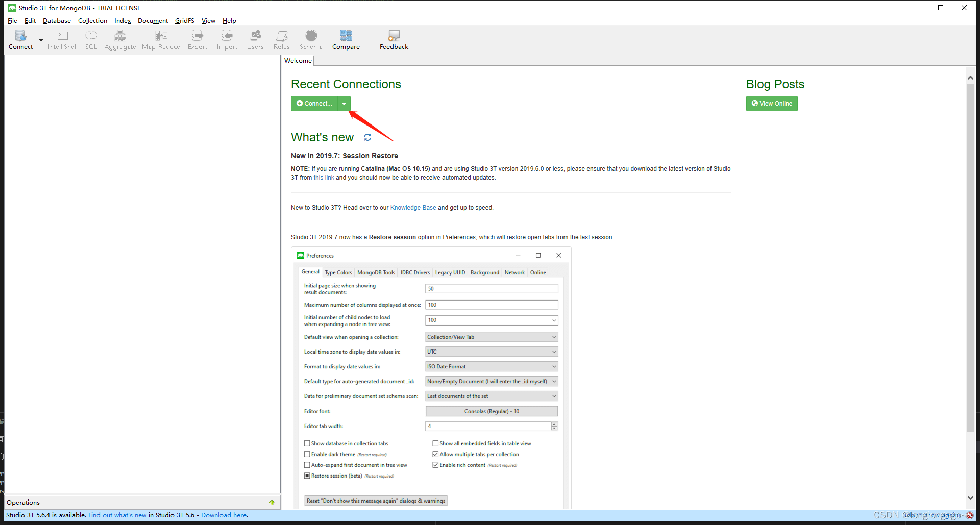The image size is (980, 525).
Task: Click the Preferences screenshot image
Action: click(431, 378)
